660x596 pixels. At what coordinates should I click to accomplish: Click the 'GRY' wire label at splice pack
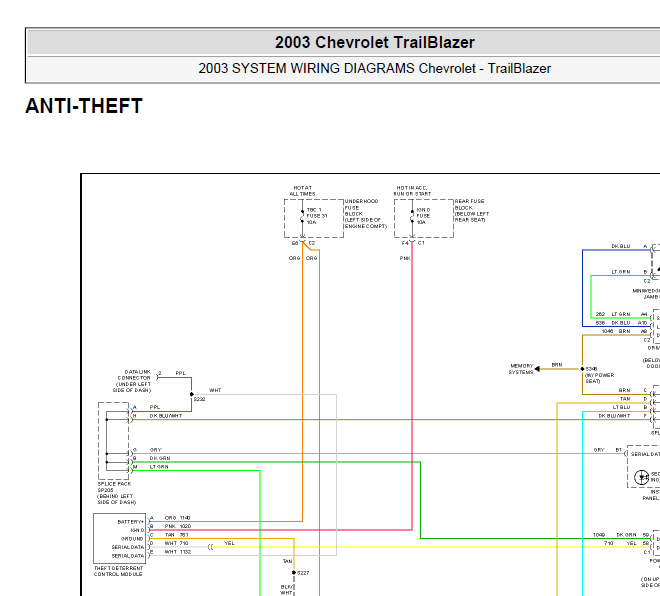coord(156,450)
